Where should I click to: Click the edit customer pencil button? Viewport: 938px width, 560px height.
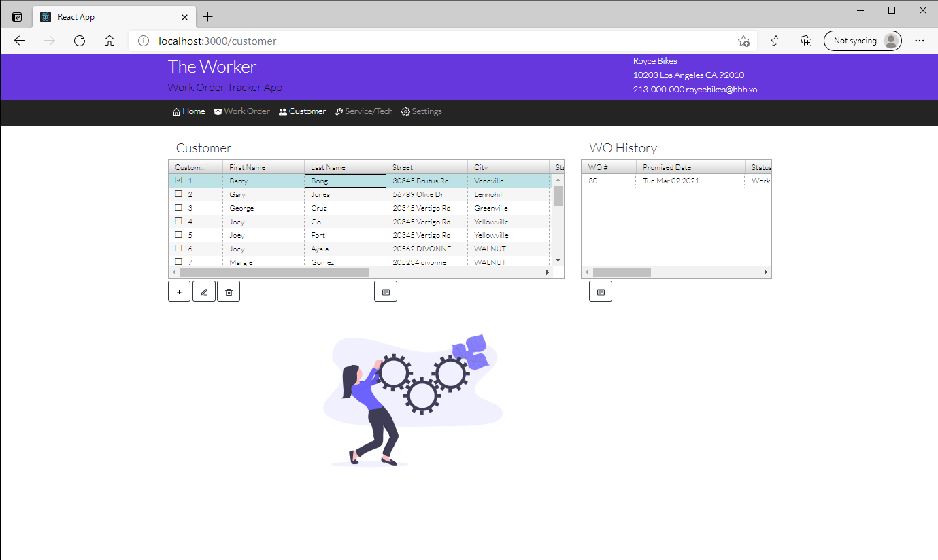click(204, 292)
